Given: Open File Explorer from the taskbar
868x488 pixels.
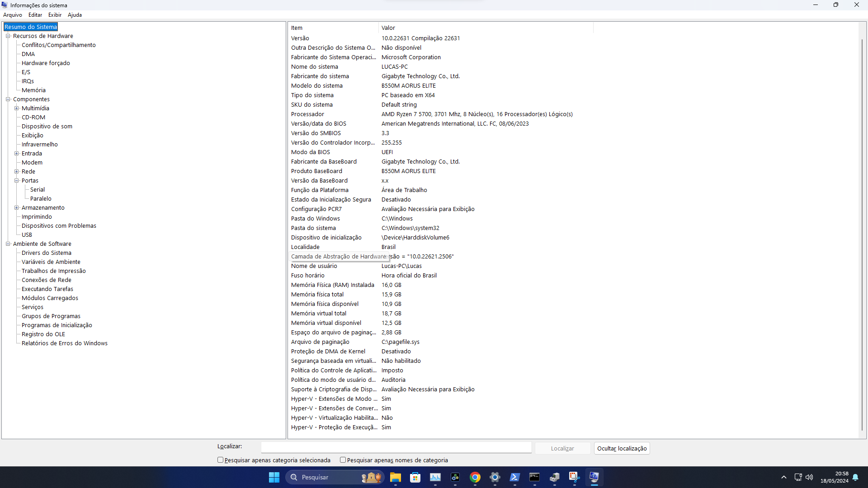Looking at the screenshot, I should tap(396, 477).
